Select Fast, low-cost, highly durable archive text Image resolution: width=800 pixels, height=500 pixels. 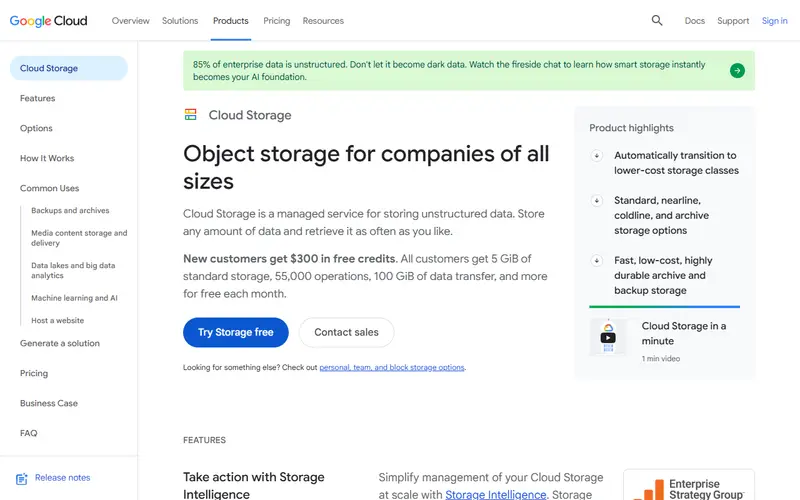pos(663,276)
